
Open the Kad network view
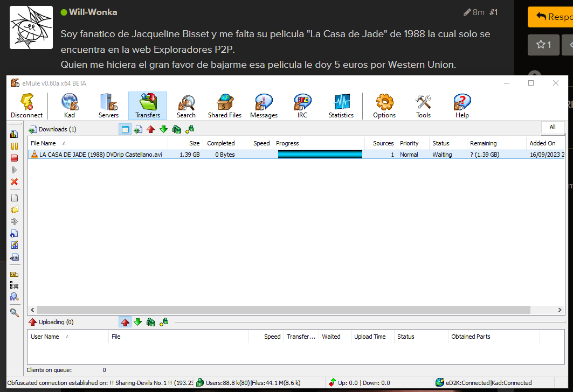70,106
